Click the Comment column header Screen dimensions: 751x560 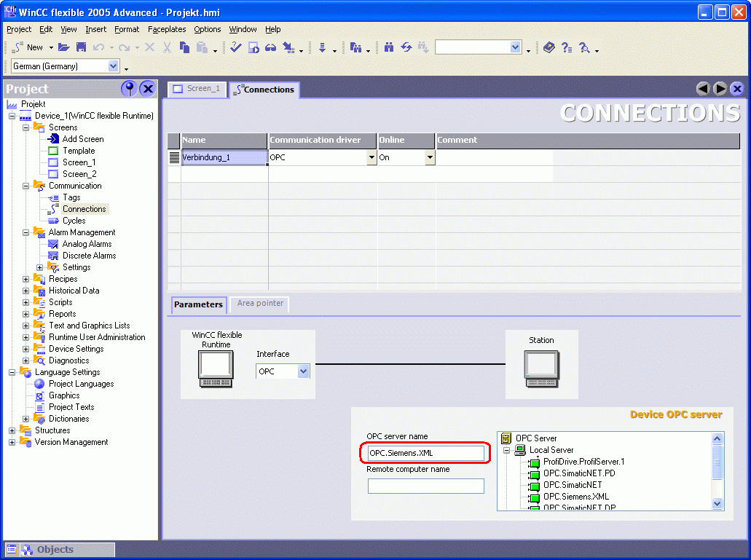click(x=588, y=141)
